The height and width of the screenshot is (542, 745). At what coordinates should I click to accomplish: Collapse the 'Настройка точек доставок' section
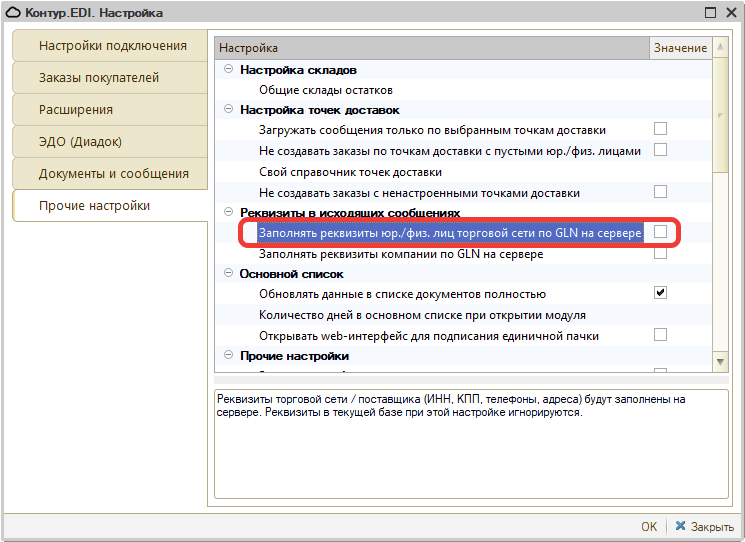(229, 110)
